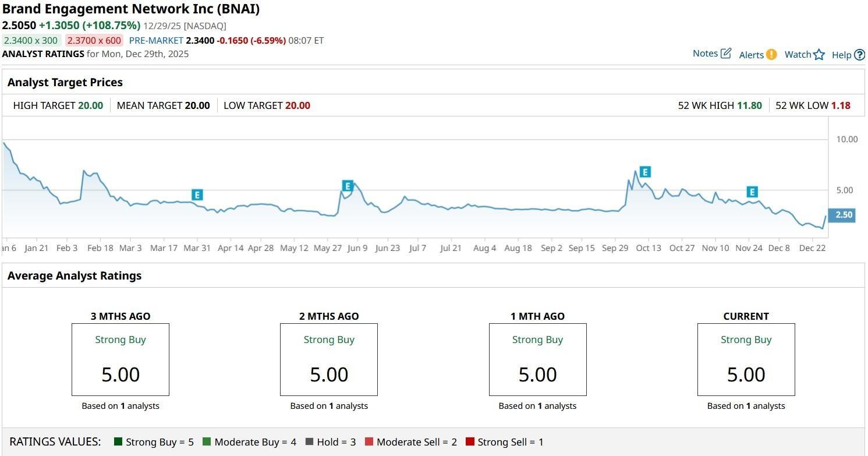The width and height of the screenshot is (868, 456).
Task: Click the pre-market change -0.1650 (-6.59%)
Action: pos(251,41)
